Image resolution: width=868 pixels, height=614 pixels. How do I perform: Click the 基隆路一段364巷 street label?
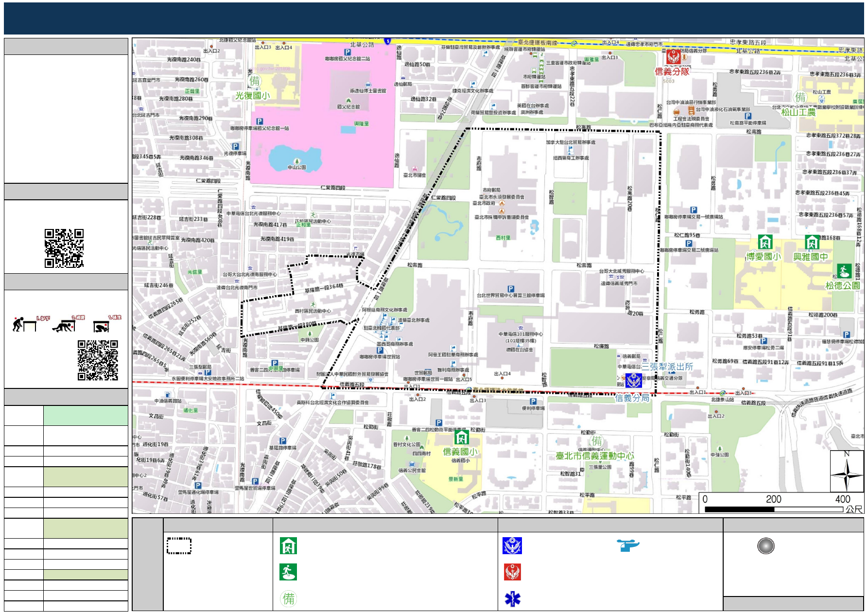[324, 288]
